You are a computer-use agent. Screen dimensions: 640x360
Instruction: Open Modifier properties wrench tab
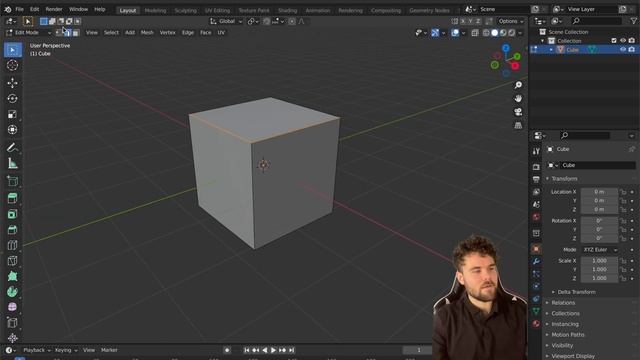point(536,261)
